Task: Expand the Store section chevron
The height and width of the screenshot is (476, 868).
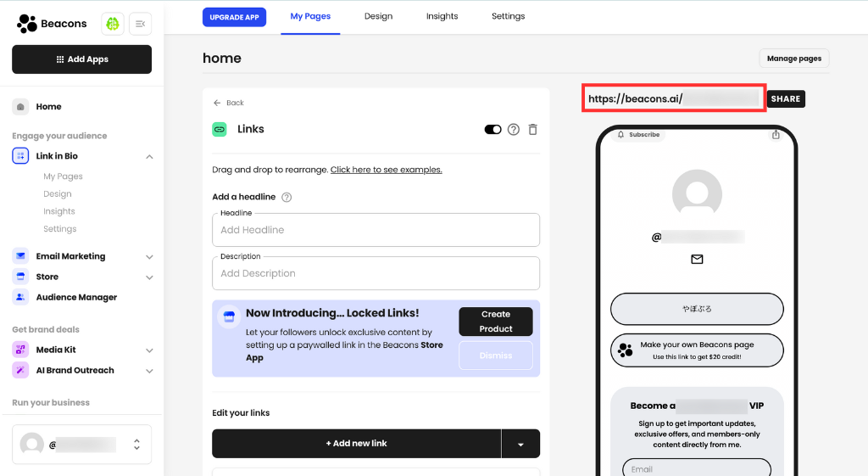Action: tap(149, 277)
